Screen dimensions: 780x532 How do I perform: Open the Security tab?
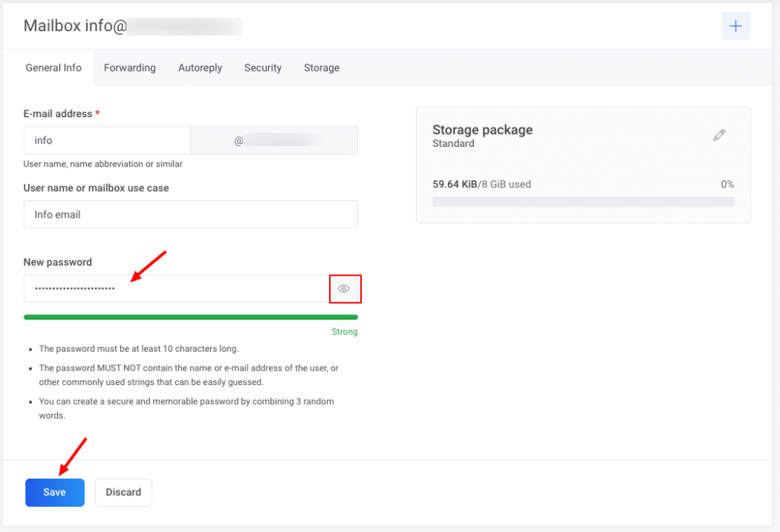point(263,68)
